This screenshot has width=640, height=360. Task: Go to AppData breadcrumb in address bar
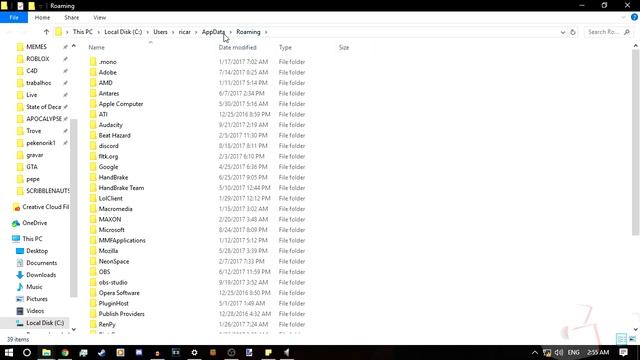213,32
